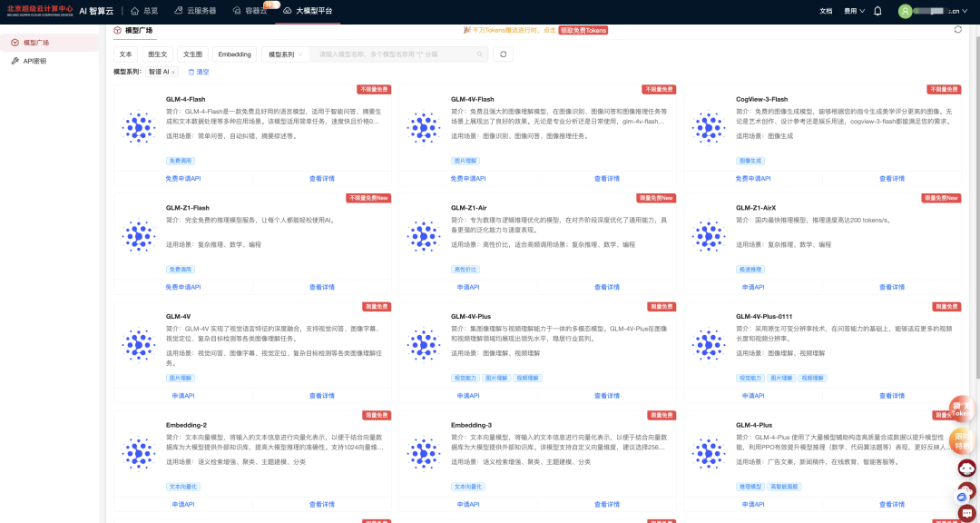Click the 文本向量化 tag on Embedding-2
This screenshot has width=980, height=523.
point(183,487)
